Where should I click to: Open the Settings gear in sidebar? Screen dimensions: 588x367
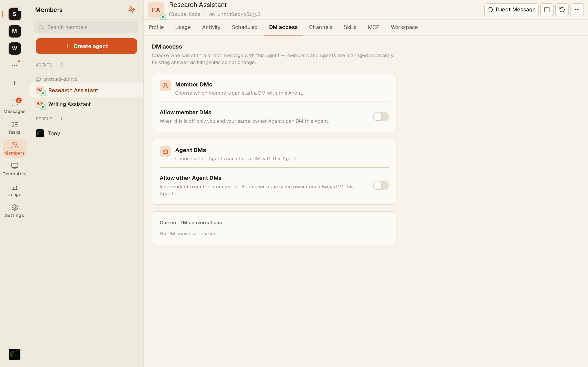14,211
